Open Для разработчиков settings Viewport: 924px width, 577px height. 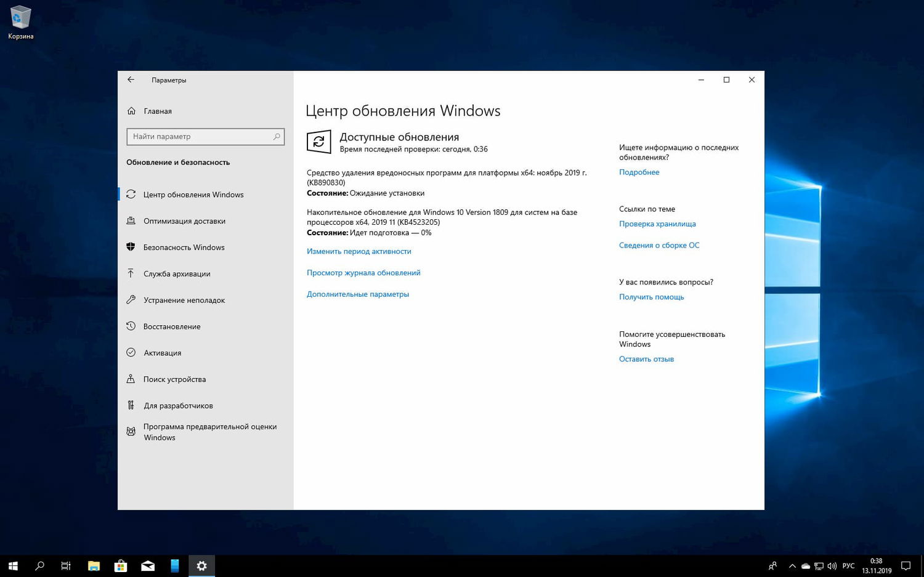(178, 405)
